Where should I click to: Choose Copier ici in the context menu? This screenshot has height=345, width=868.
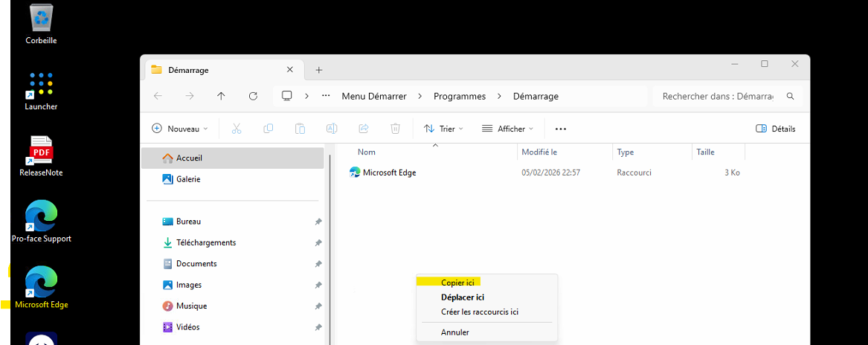tap(486, 283)
